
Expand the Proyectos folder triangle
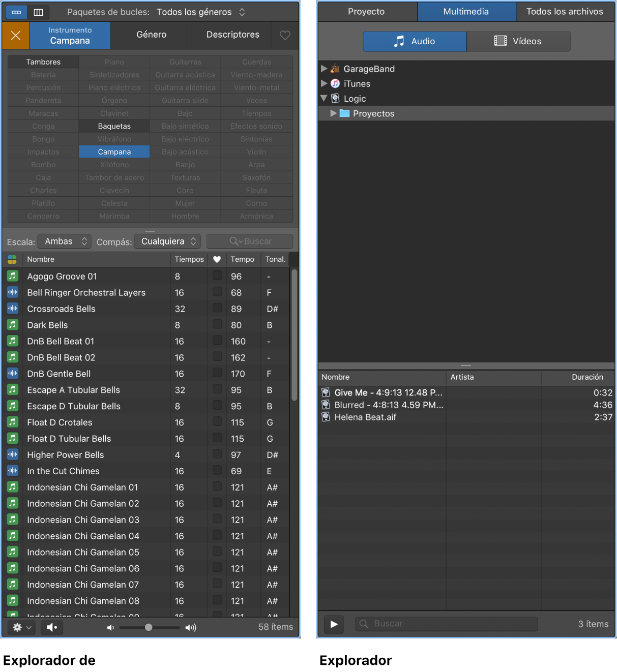[333, 113]
